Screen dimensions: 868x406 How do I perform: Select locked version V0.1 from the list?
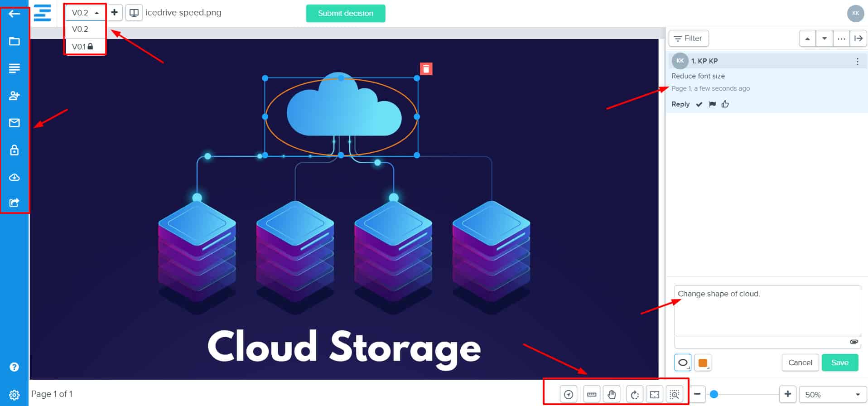[x=82, y=47]
